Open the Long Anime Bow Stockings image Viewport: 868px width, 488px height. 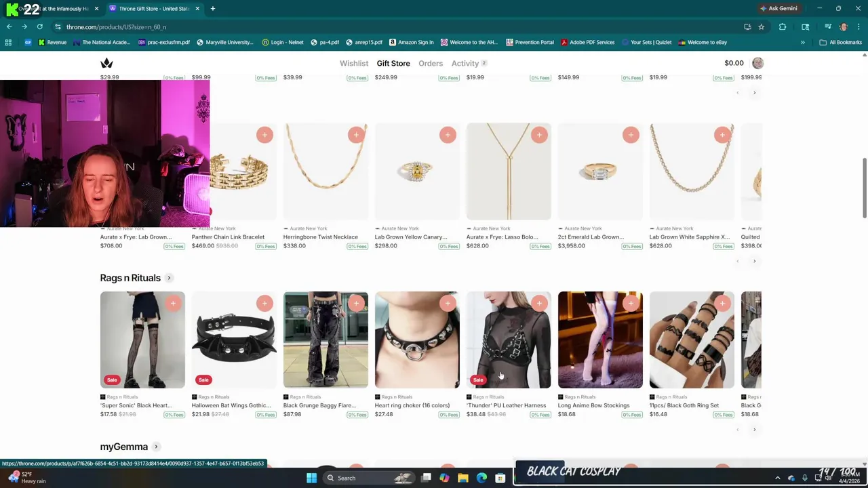click(x=600, y=340)
